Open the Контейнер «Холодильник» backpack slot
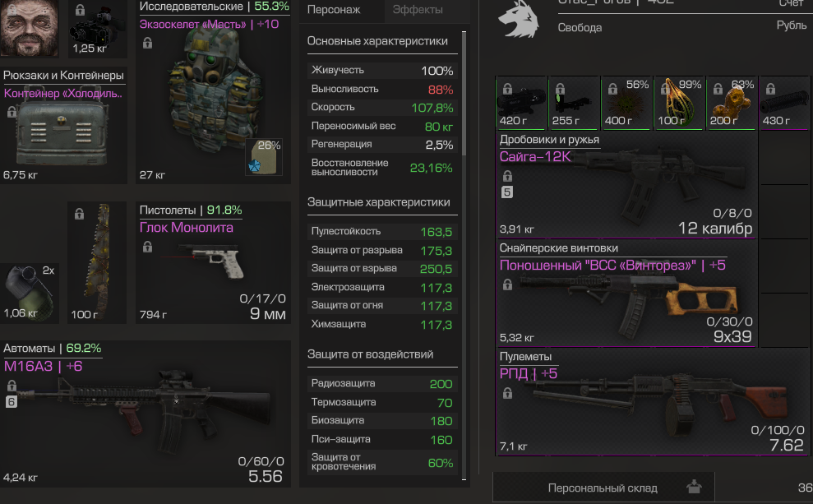 [63, 125]
